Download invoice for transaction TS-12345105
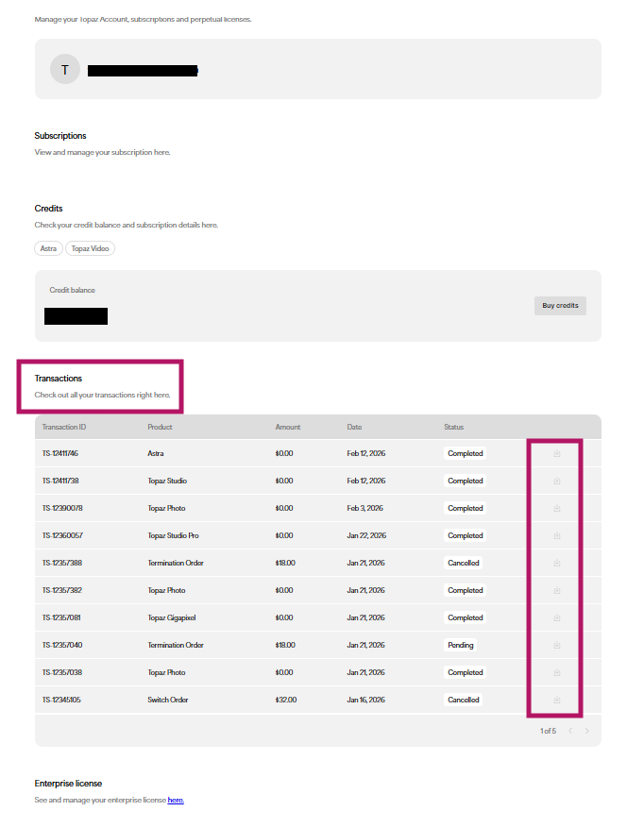Viewport: 644px width, 828px height. [557, 701]
